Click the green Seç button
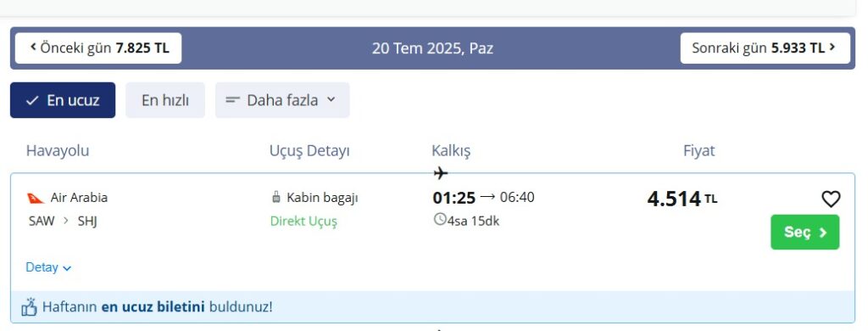Screen dimensions: 868x331 point(805,233)
